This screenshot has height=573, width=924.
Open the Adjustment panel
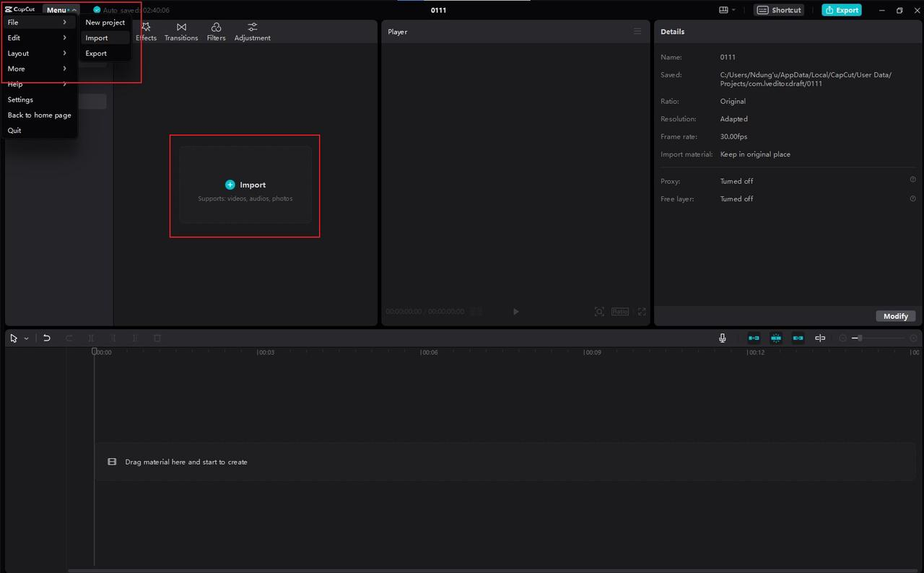tap(252, 32)
